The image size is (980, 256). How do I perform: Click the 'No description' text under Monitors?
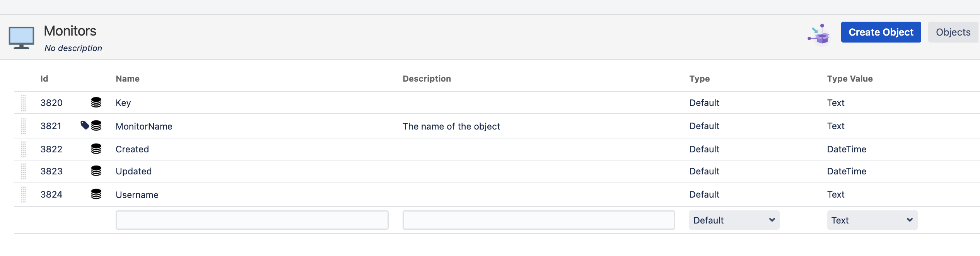pyautogui.click(x=73, y=48)
